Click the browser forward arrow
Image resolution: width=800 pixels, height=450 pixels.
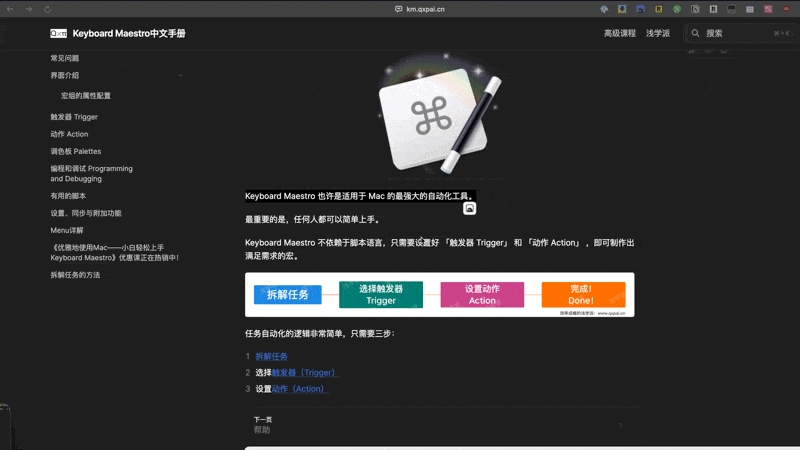click(29, 9)
